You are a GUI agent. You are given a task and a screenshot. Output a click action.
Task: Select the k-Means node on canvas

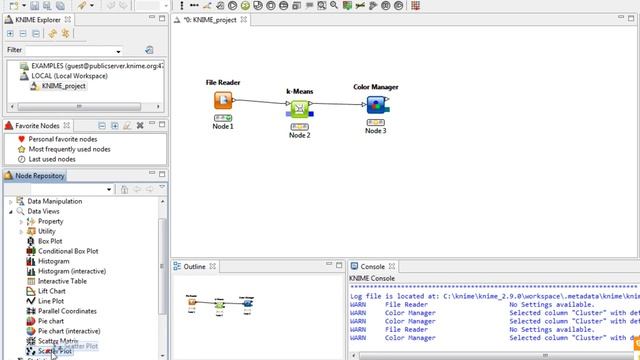(x=299, y=109)
